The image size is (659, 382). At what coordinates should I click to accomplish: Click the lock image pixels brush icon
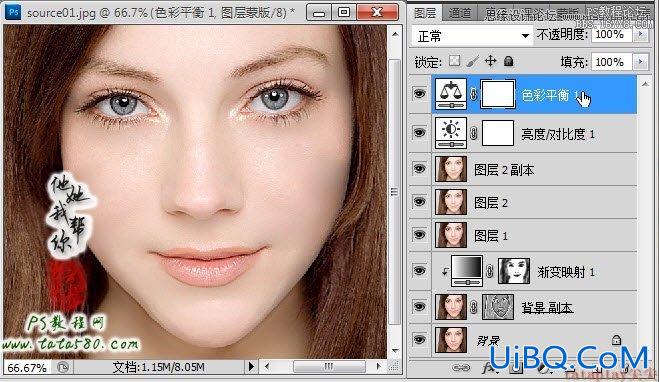(x=472, y=61)
